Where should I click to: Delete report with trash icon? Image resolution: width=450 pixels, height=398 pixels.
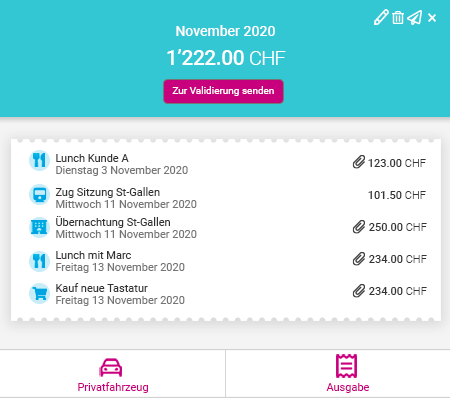(x=398, y=17)
